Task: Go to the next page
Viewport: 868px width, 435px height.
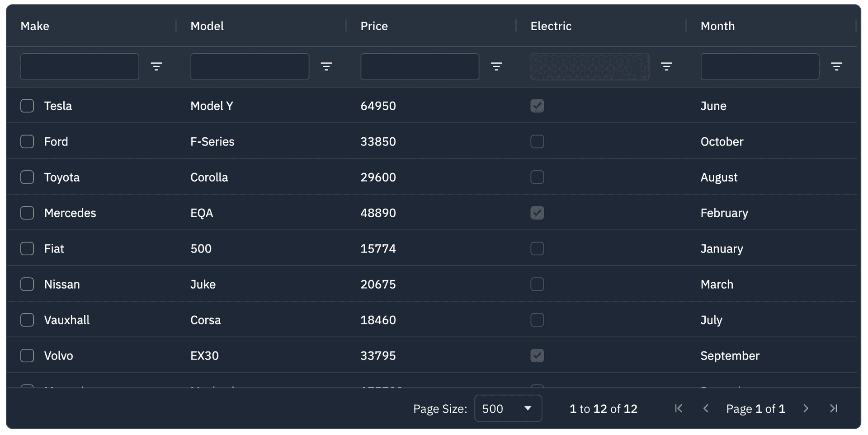Action: [x=806, y=408]
